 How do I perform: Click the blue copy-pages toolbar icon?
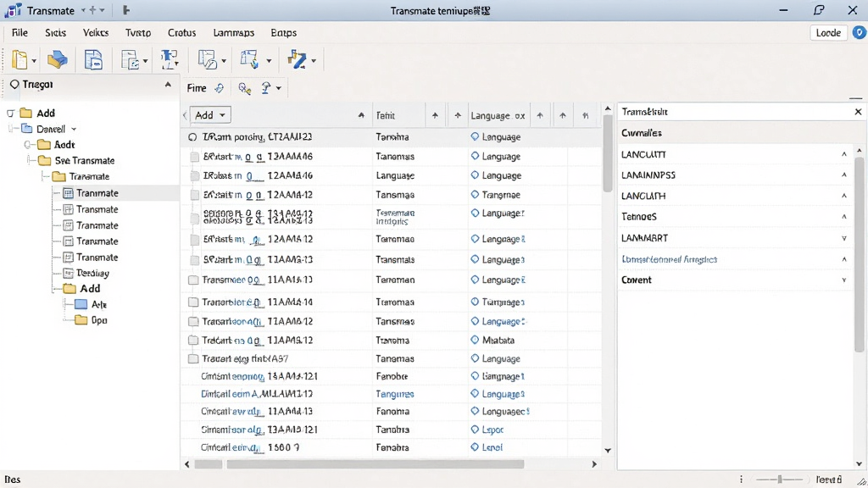click(93, 60)
